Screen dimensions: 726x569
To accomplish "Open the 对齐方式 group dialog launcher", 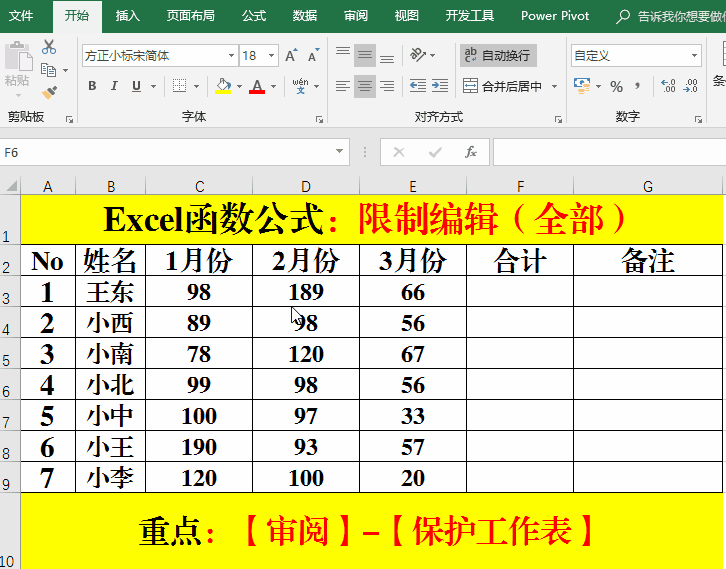I will (558, 120).
